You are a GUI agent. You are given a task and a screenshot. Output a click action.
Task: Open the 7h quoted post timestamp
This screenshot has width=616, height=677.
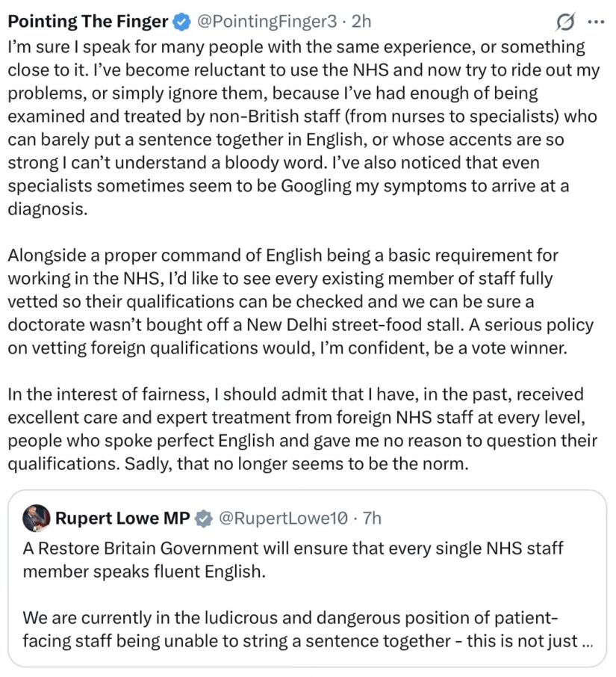point(372,518)
